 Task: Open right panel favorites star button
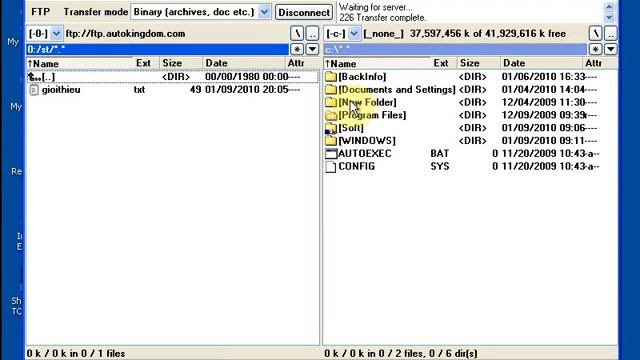point(595,49)
